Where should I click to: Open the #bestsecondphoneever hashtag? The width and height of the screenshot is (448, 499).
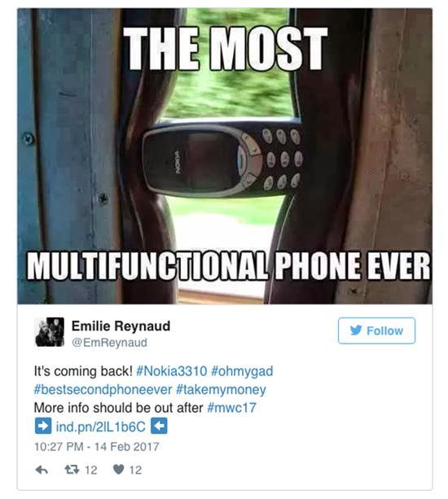(103, 390)
